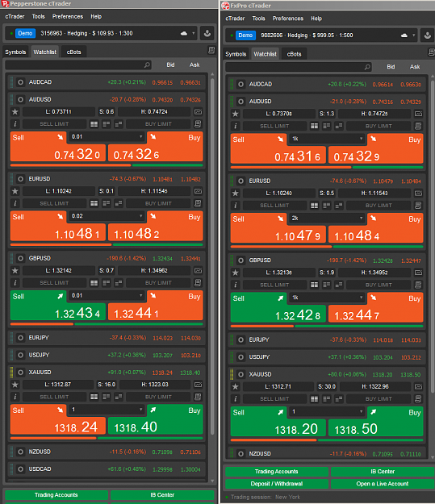This screenshot has width=435, height=504.
Task: Open the GBPUSD 0.01 volume dropdown in Pepperstone
Action: tap(107, 295)
